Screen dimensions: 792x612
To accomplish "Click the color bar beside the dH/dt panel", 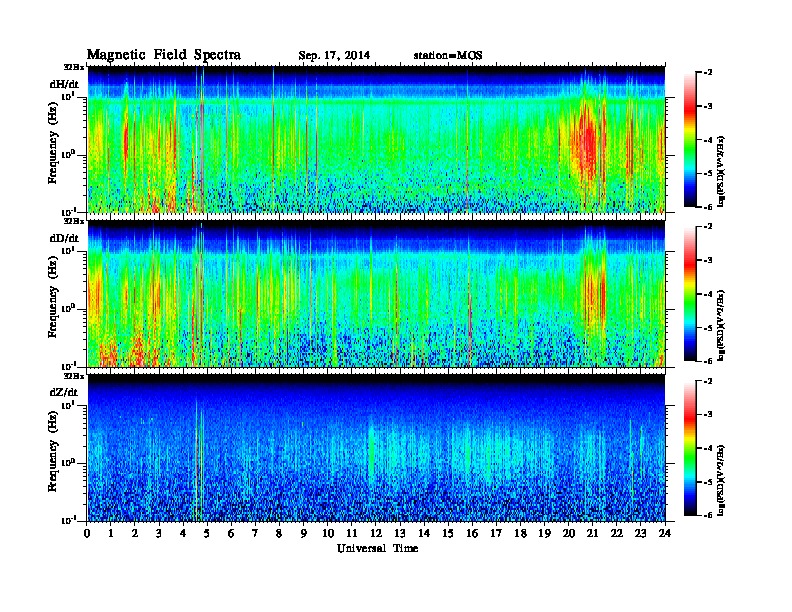I will (x=690, y=140).
